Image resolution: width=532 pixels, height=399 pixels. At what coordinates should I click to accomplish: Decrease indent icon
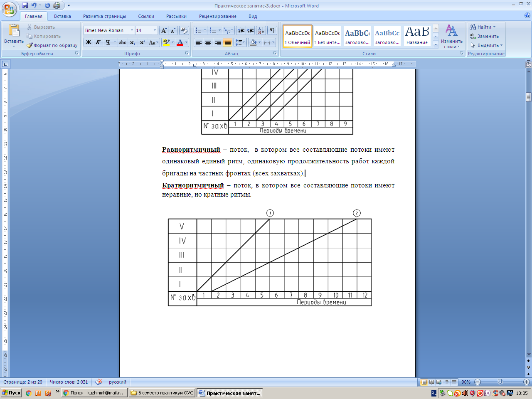click(241, 30)
